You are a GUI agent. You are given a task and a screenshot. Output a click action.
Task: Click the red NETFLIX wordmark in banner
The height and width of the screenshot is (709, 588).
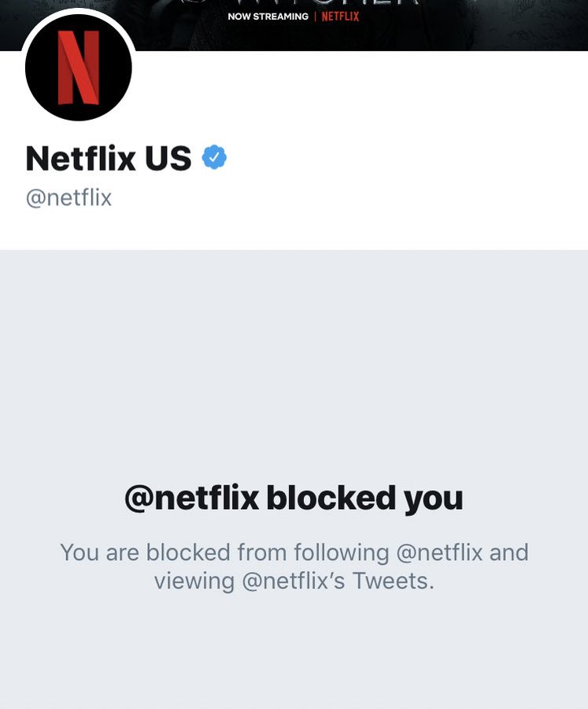(x=340, y=17)
